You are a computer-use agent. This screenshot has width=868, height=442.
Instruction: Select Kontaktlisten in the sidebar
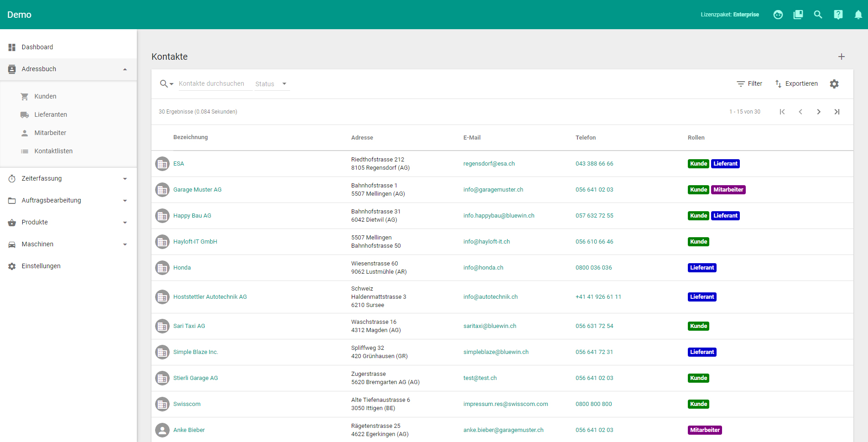click(53, 151)
